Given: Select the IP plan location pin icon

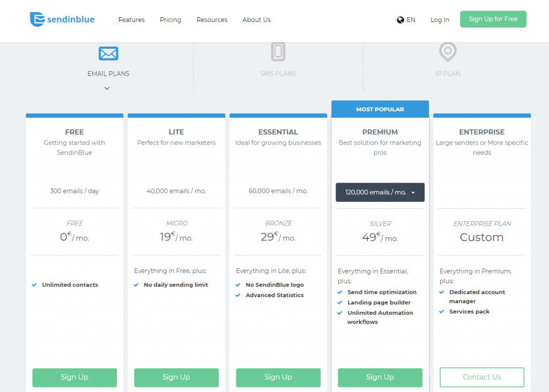Looking at the screenshot, I should pyautogui.click(x=448, y=52).
